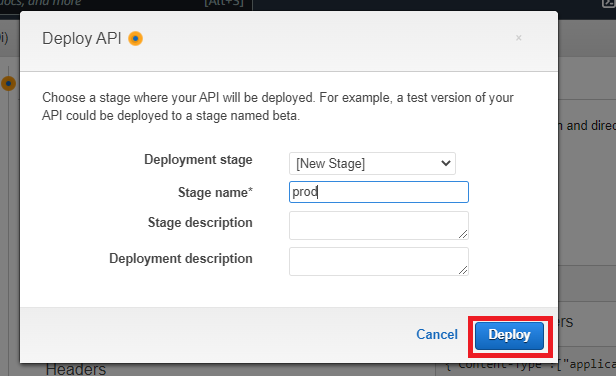This screenshot has height=376, width=616.
Task: Click the Deploy button
Action: tap(510, 336)
